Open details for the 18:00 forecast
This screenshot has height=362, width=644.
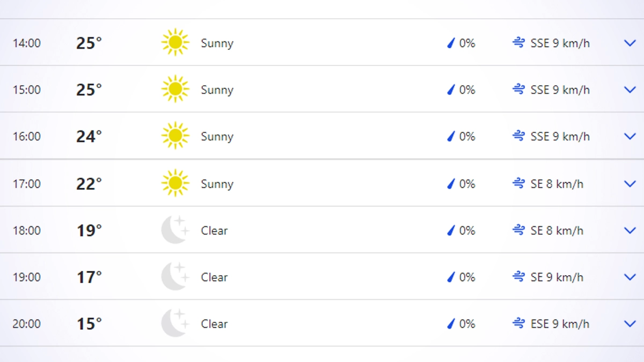pyautogui.click(x=630, y=231)
